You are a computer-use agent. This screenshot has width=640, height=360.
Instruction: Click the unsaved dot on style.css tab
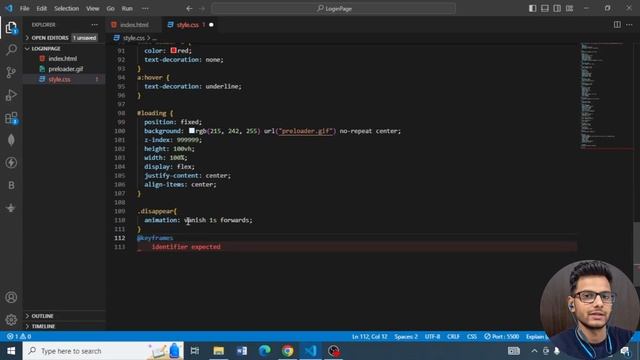(211, 25)
